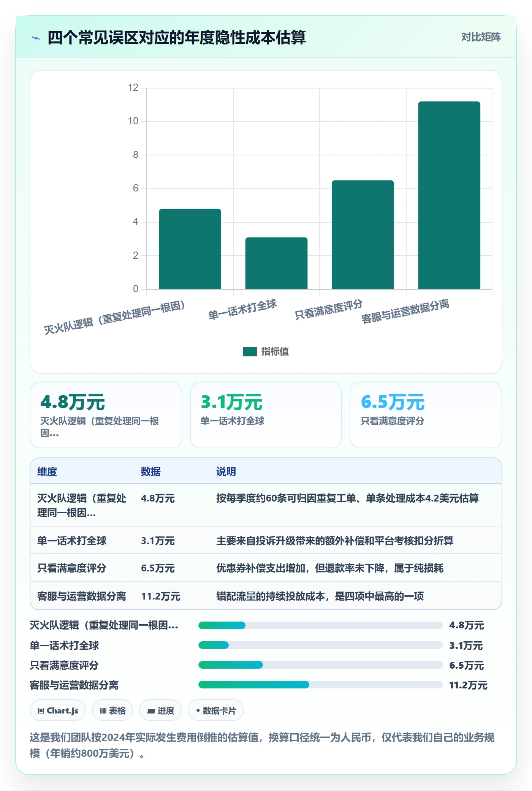Click the 灭火队逻辑 progress bar
The image size is (532, 791).
click(x=320, y=625)
